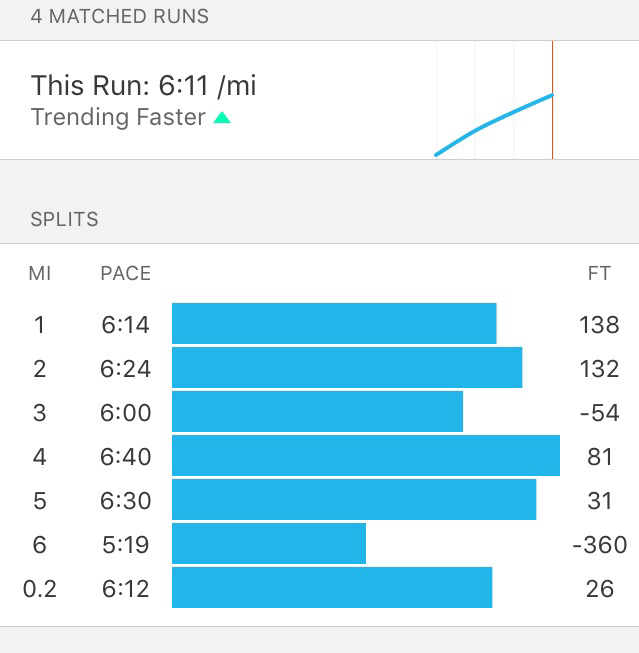The height and width of the screenshot is (653, 639).
Task: Tap the -360 elevation value
Action: (599, 544)
